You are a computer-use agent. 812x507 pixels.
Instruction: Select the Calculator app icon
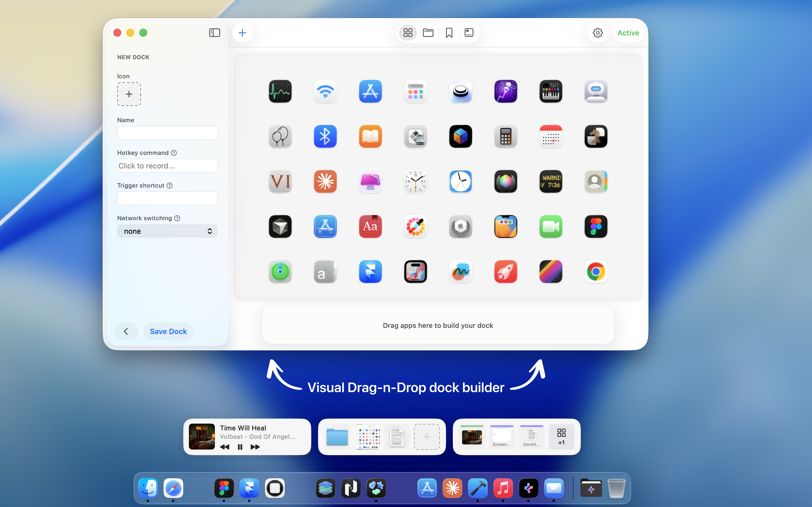pyautogui.click(x=505, y=136)
